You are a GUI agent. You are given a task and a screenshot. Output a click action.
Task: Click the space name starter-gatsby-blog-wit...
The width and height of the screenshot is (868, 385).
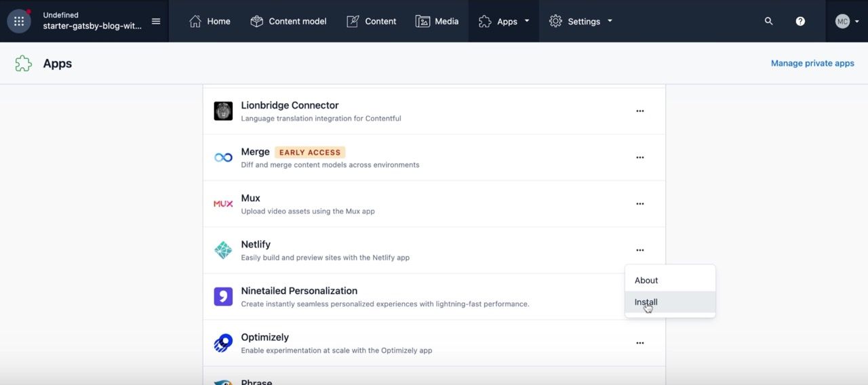pos(92,26)
